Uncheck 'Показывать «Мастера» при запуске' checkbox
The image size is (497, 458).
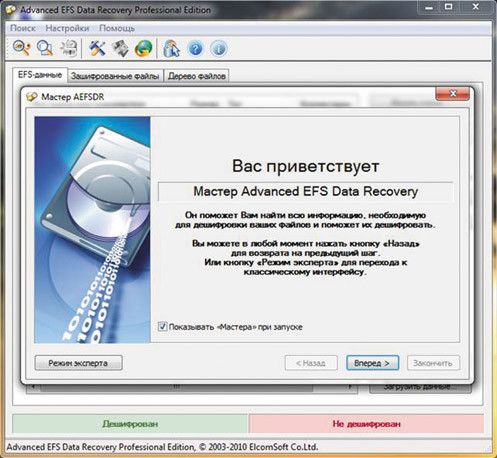click(162, 326)
